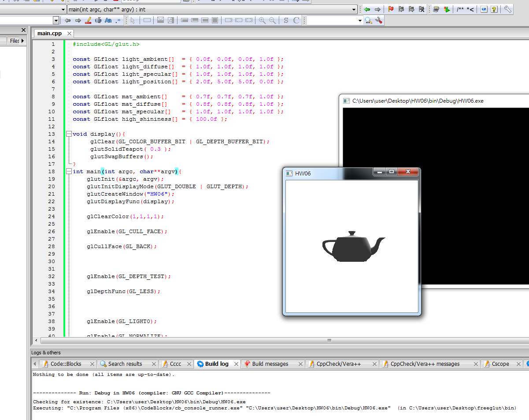Open the help icon with yellow question mark
Screen dimensions: 529x420
point(494,9)
